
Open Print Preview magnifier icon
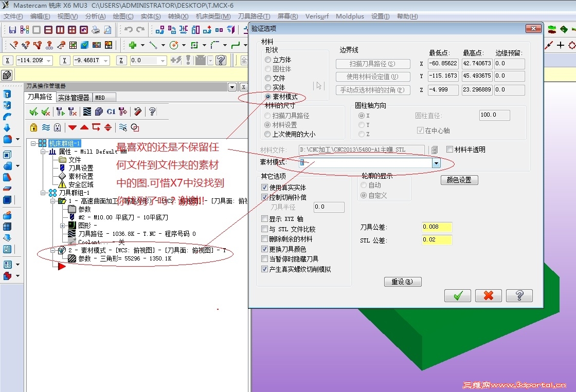point(107,30)
